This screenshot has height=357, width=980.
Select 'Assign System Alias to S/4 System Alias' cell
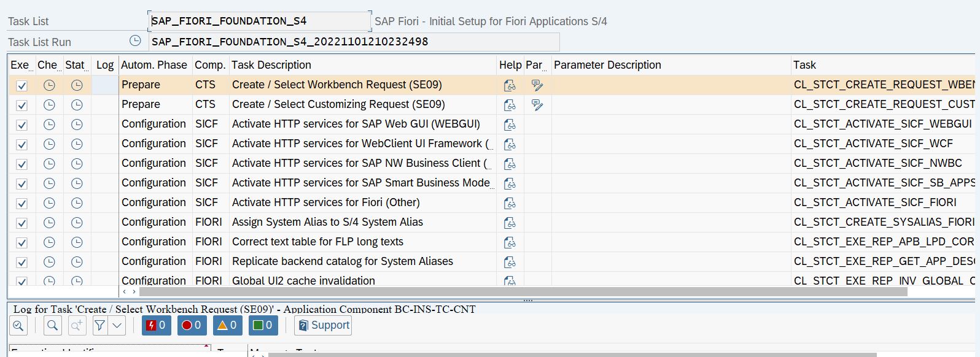click(x=363, y=223)
